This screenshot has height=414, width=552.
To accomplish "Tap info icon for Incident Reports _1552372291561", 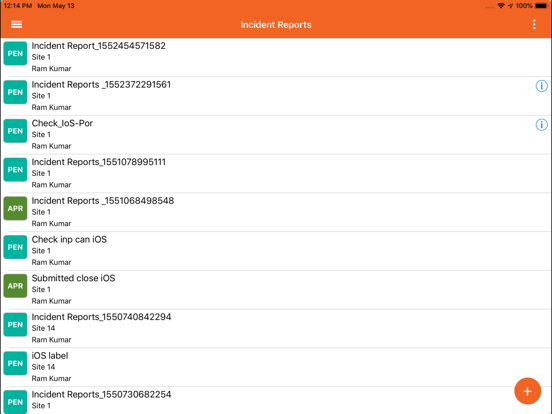I will (541, 86).
